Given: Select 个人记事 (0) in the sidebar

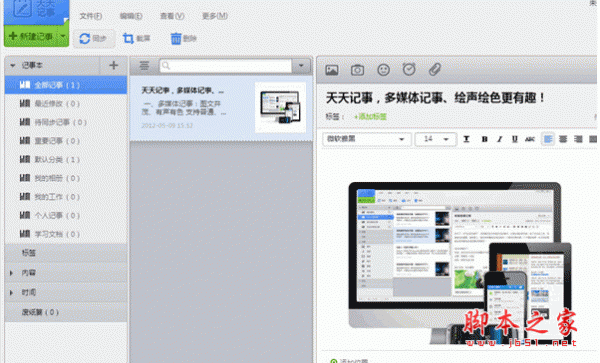Looking at the screenshot, I should (66, 216).
